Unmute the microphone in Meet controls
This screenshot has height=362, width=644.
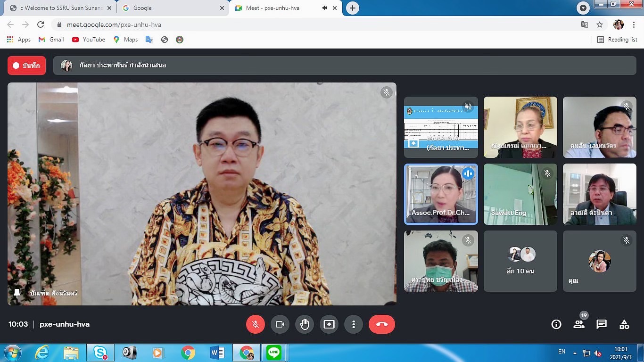pos(255,324)
